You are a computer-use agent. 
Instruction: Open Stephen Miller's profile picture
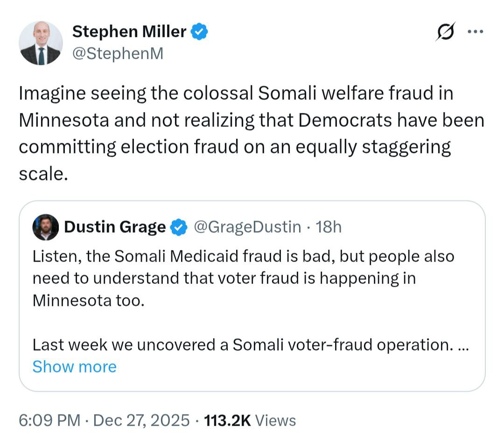pos(41,43)
